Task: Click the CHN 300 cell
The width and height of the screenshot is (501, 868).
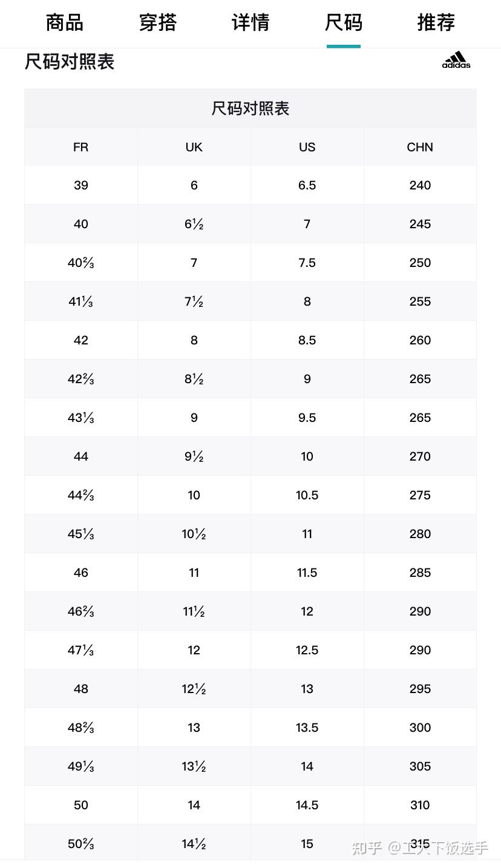Action: click(x=420, y=728)
